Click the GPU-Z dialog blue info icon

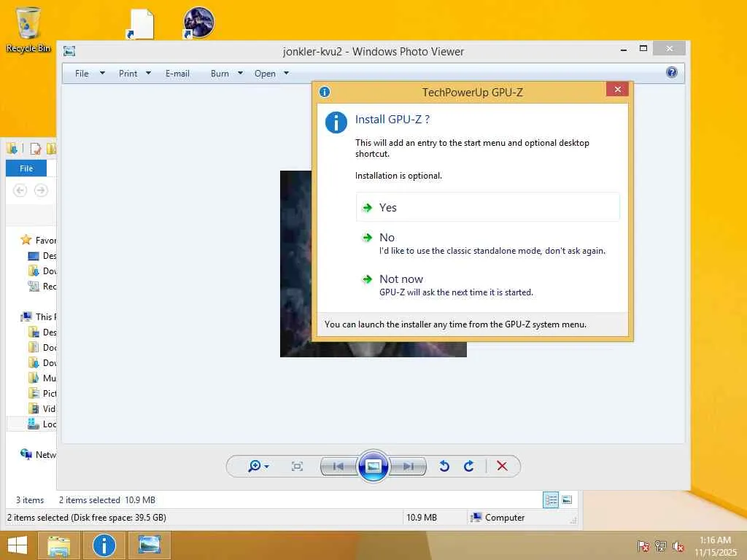point(336,122)
